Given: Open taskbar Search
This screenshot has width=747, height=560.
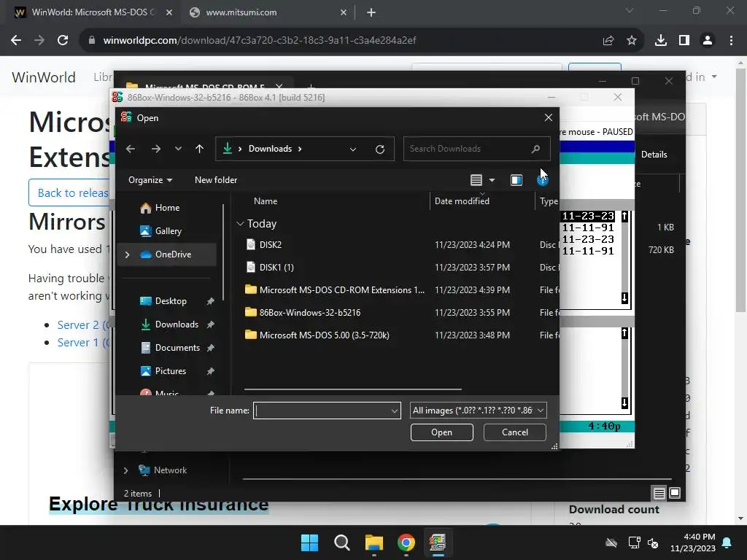Looking at the screenshot, I should coord(341,542).
